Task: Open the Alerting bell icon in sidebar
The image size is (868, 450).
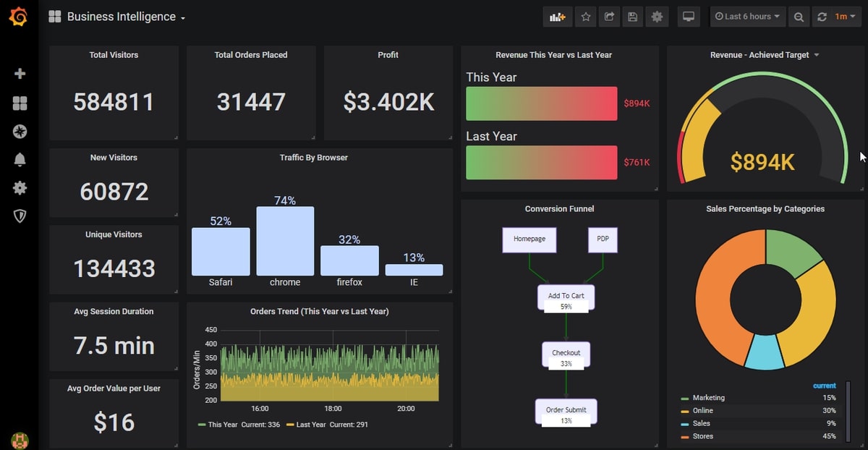Action: pos(20,159)
